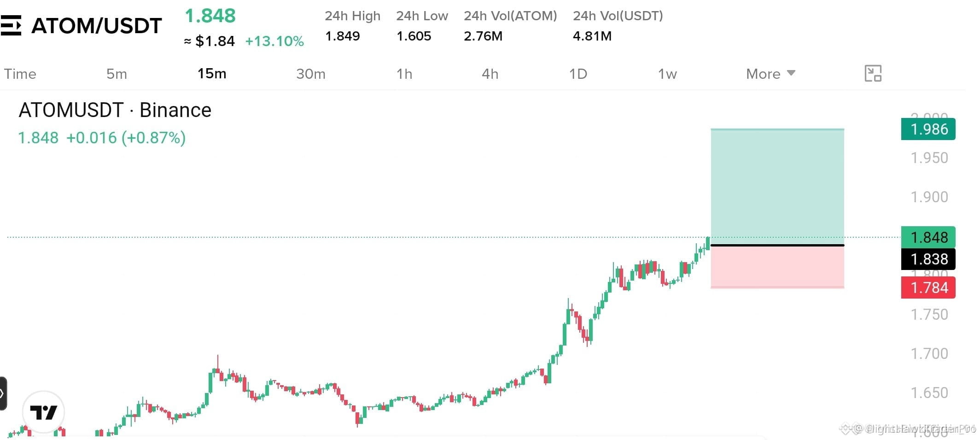Choose the 4h timeframe
The height and width of the screenshot is (440, 980).
(x=490, y=74)
